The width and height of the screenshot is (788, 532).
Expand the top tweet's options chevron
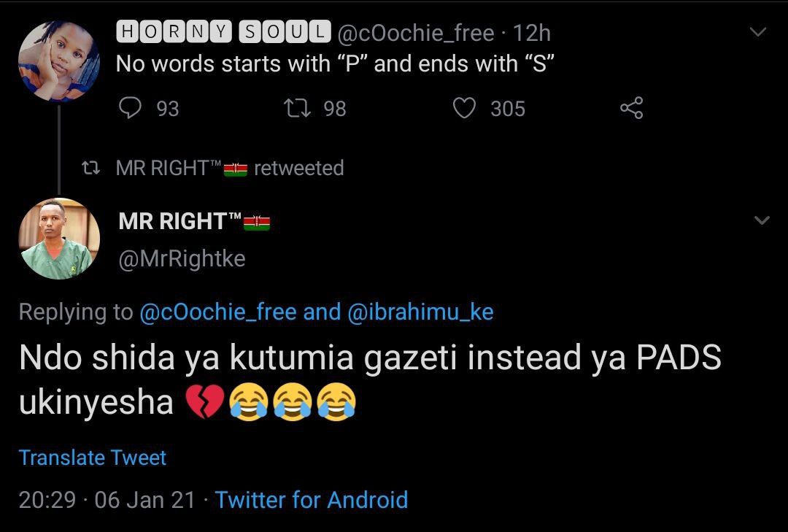tap(759, 32)
